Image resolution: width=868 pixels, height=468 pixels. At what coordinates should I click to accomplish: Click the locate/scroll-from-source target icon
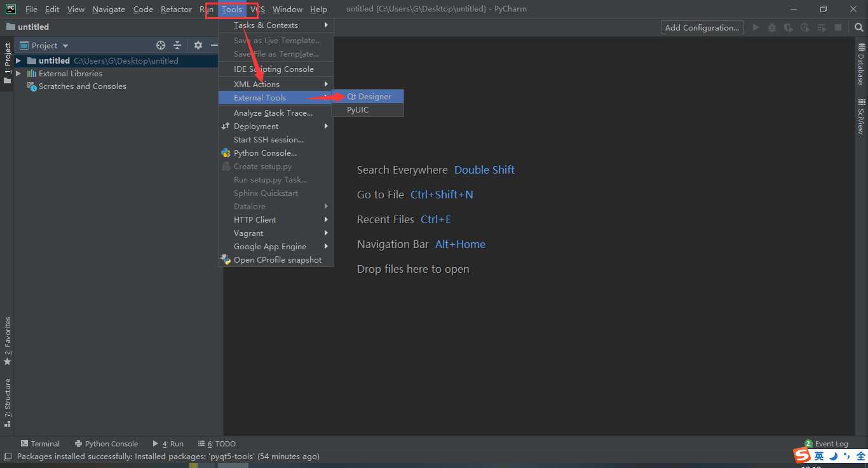click(x=161, y=45)
